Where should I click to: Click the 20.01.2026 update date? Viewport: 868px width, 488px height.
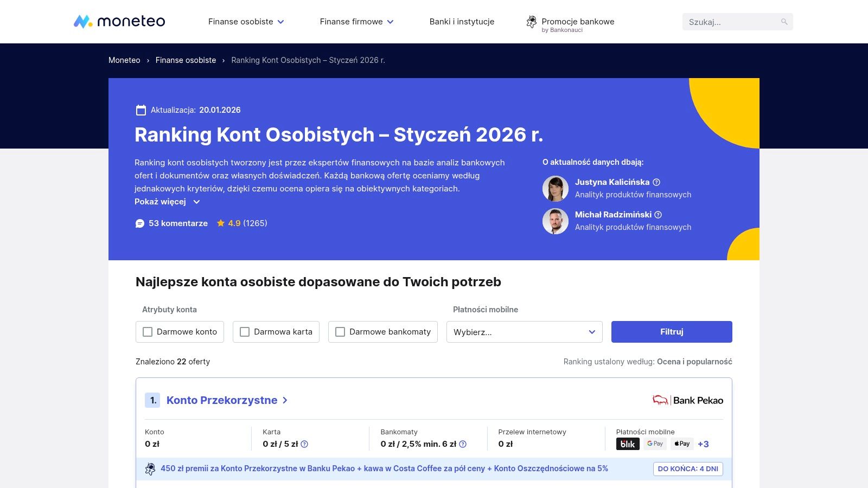220,110
